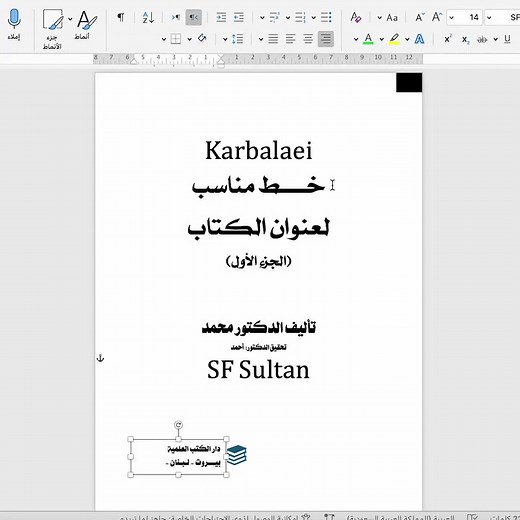Click the ruler indent marker at zero
This screenshot has height=520, width=520.
(x=221, y=60)
